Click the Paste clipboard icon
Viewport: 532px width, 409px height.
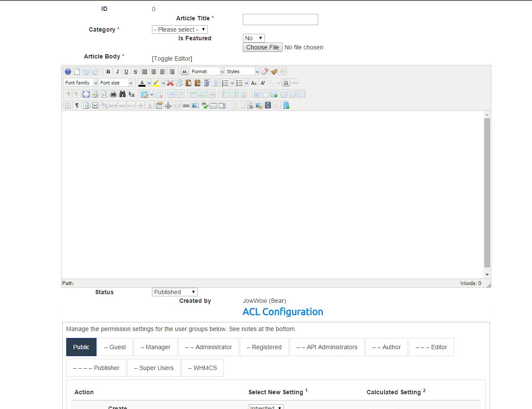(x=188, y=83)
